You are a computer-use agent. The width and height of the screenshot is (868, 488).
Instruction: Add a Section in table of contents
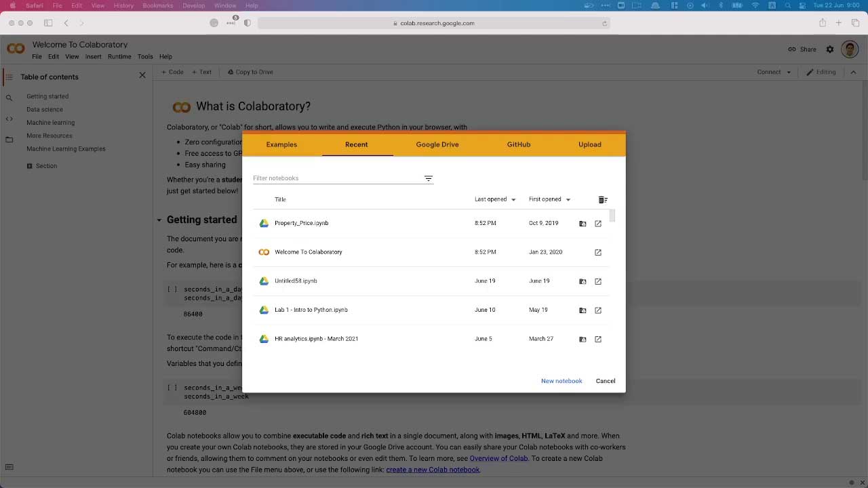(x=41, y=166)
